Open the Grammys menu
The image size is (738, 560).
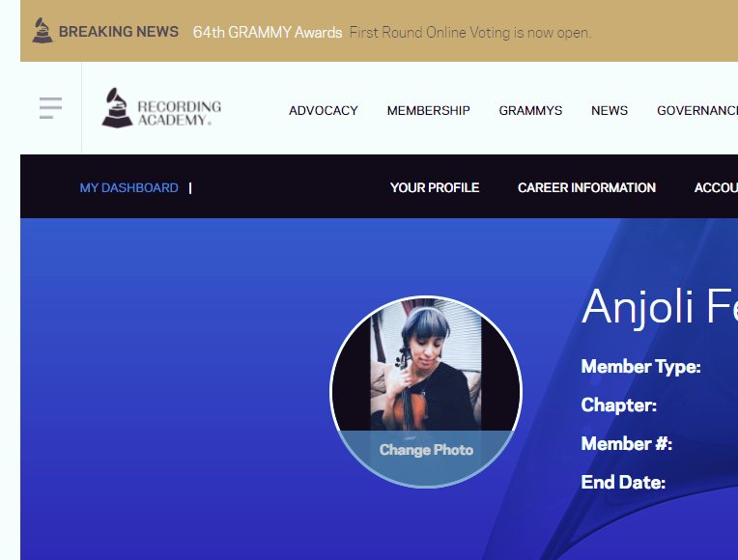(x=530, y=111)
